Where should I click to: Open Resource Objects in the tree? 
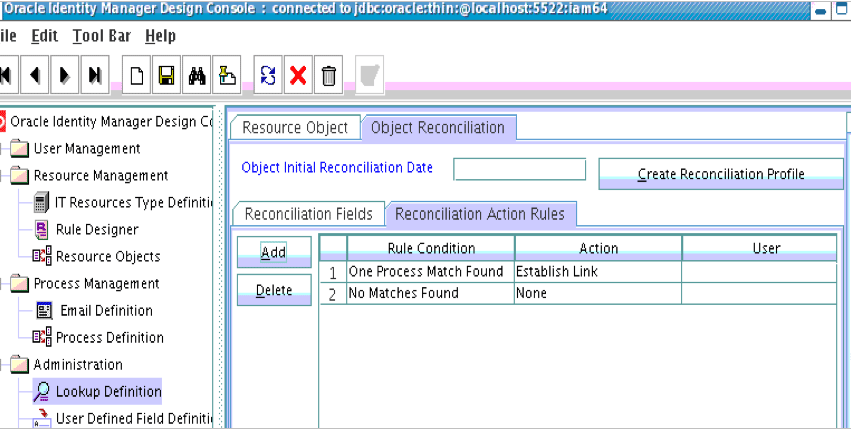108,256
